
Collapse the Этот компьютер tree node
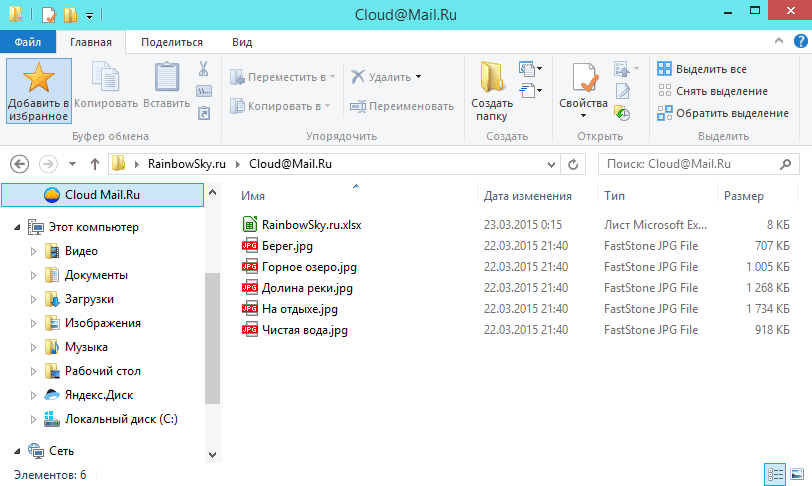pos(17,227)
